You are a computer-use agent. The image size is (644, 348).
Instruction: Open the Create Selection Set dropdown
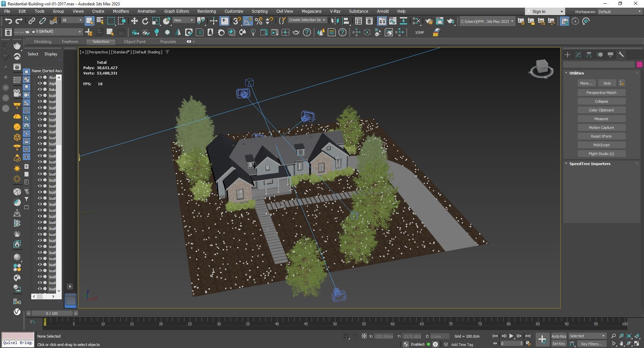(x=307, y=20)
